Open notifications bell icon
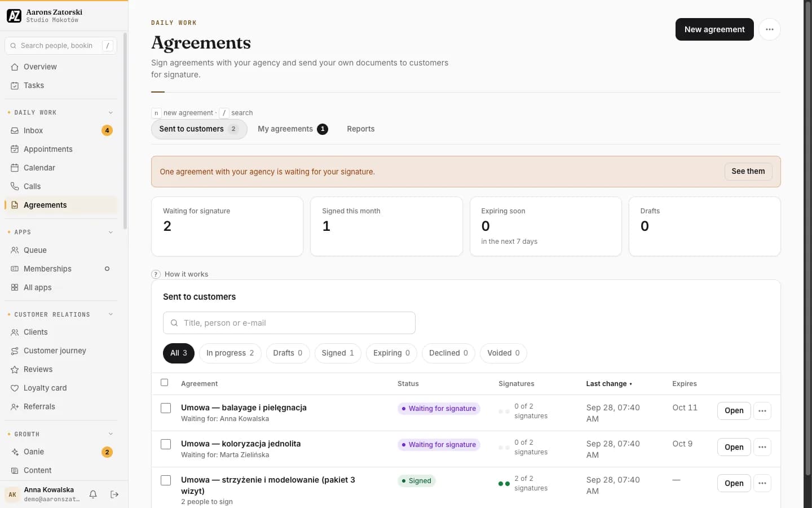The width and height of the screenshot is (812, 508). (93, 494)
